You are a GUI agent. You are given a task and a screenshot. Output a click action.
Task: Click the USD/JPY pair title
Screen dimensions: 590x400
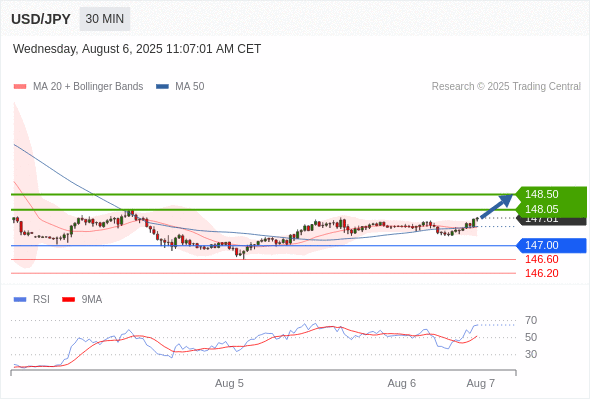[x=41, y=19]
